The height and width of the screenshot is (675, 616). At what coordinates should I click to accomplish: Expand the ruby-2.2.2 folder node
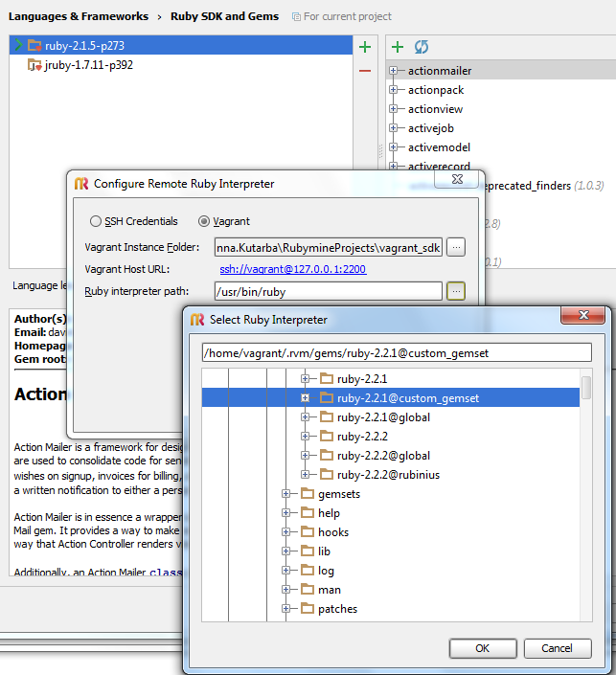pyautogui.click(x=305, y=436)
